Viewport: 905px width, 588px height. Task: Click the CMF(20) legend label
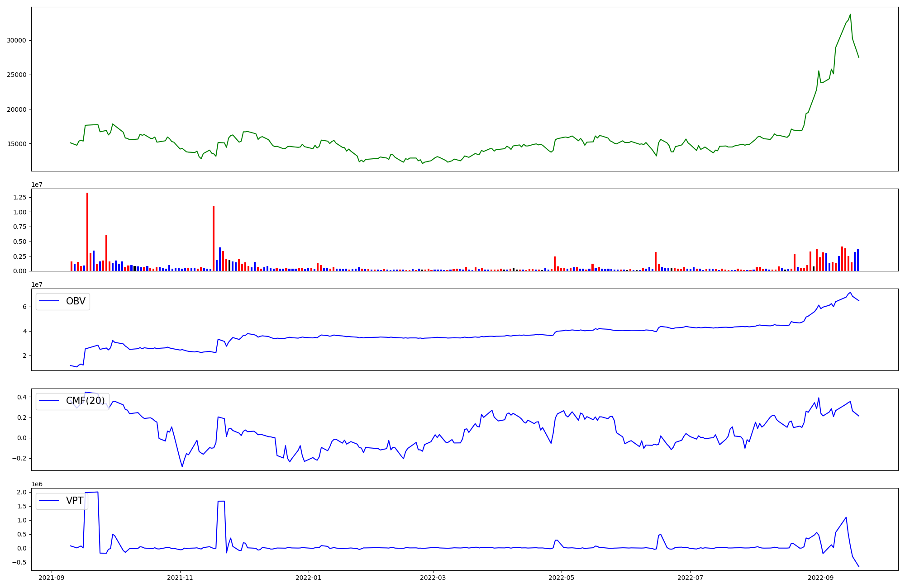point(85,401)
